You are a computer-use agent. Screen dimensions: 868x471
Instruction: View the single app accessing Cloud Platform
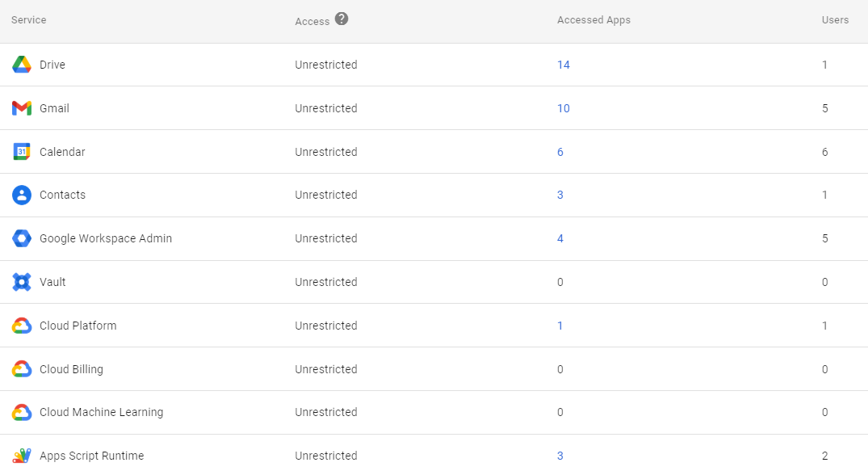tap(560, 326)
